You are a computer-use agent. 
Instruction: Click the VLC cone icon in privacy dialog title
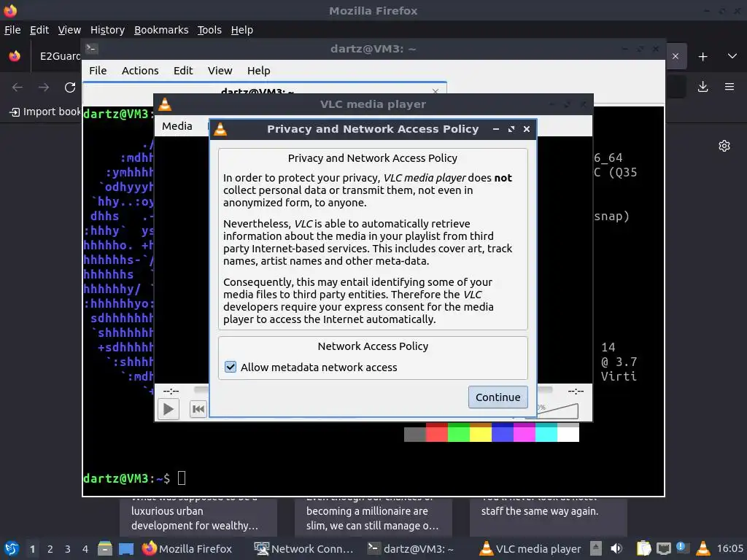[x=220, y=129]
